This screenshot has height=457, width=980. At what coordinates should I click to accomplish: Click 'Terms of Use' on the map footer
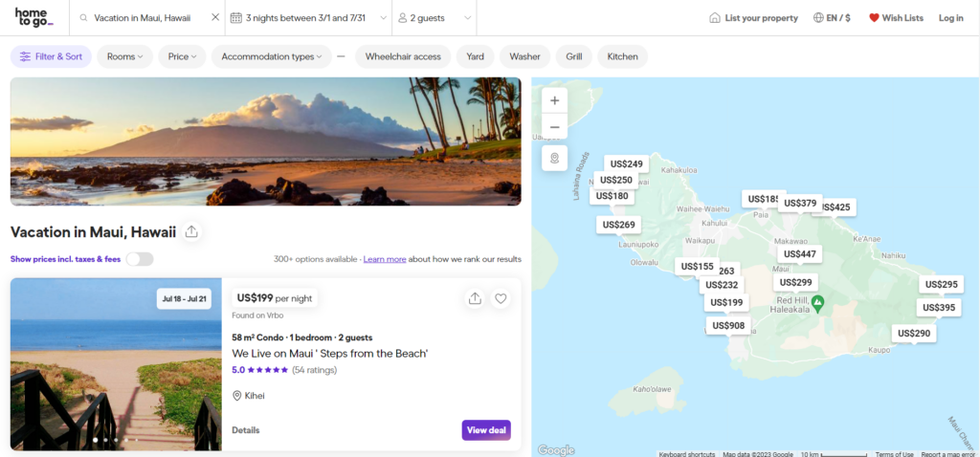pos(895,454)
